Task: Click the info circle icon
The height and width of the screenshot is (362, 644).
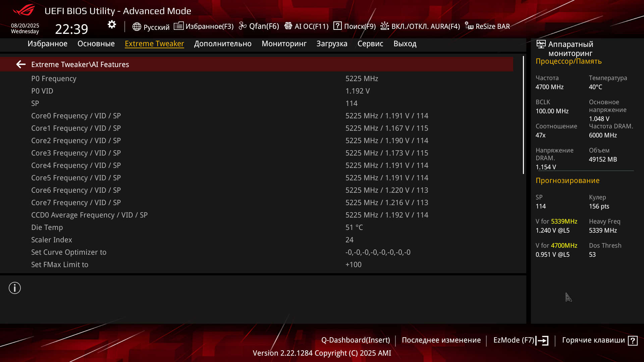Action: click(15, 288)
